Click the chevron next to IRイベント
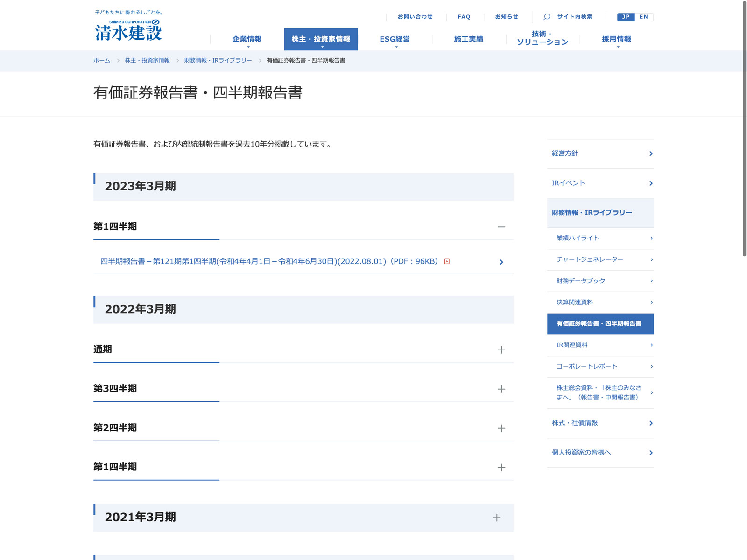The height and width of the screenshot is (560, 747). point(651,183)
